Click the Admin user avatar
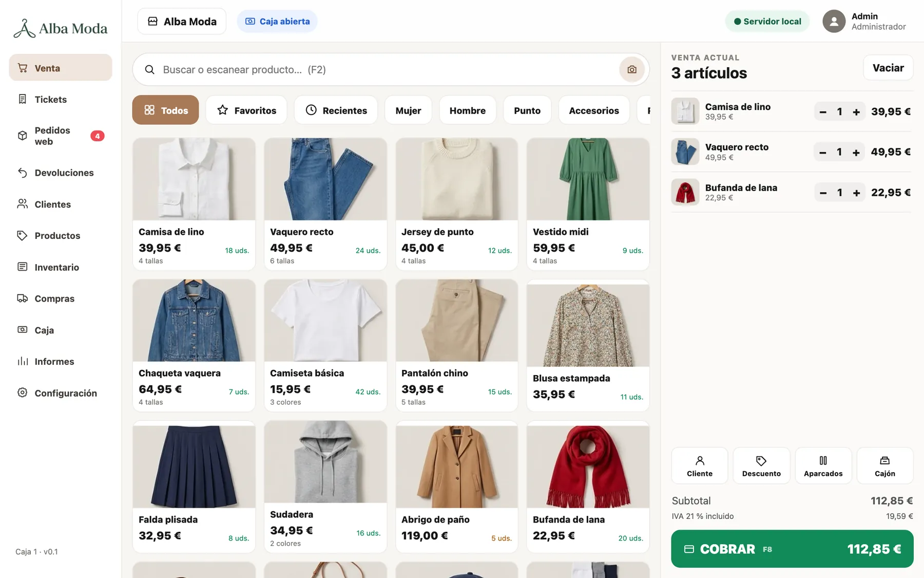The width and height of the screenshot is (924, 578). (x=834, y=22)
